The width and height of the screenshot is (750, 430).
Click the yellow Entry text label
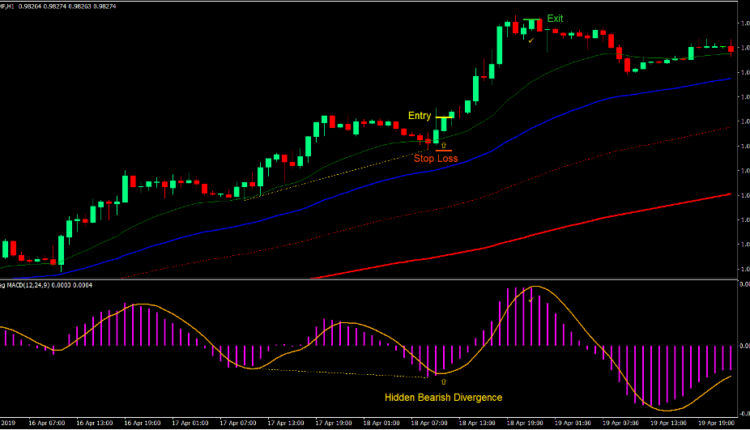tap(419, 116)
